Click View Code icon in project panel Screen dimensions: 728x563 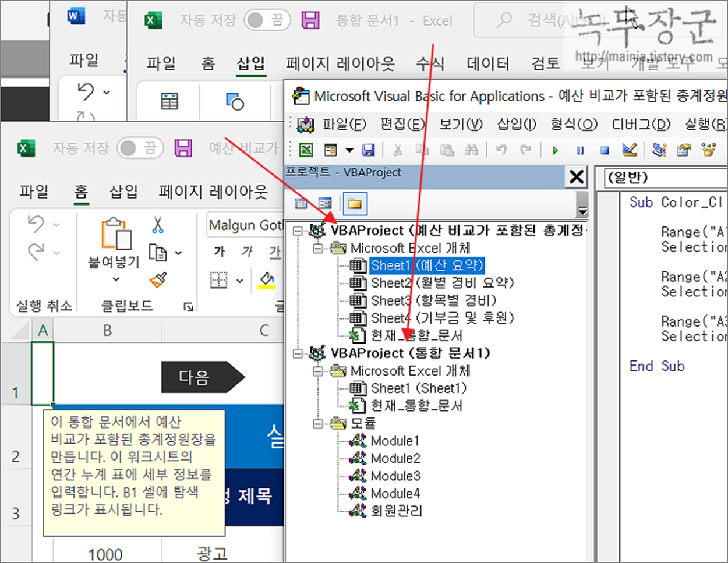point(301,203)
